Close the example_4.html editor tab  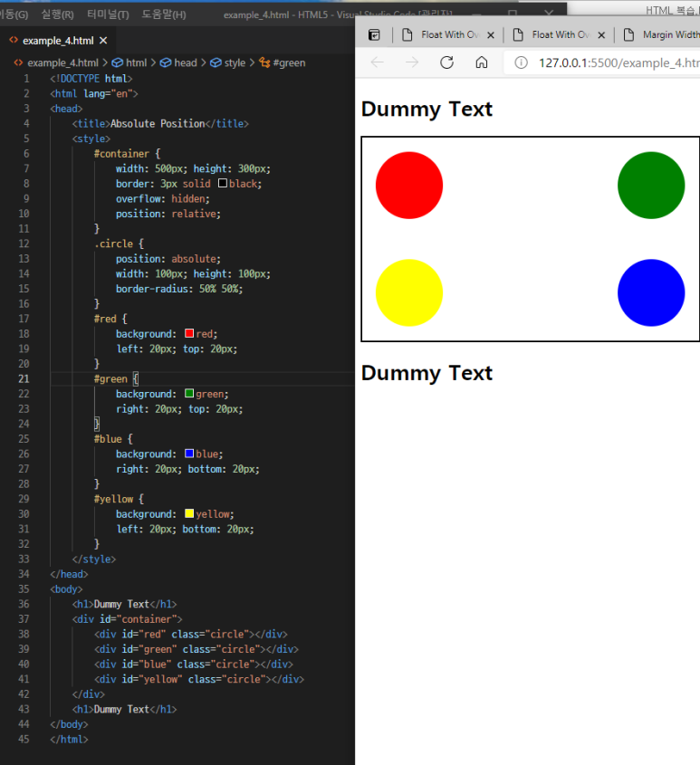[x=103, y=41]
